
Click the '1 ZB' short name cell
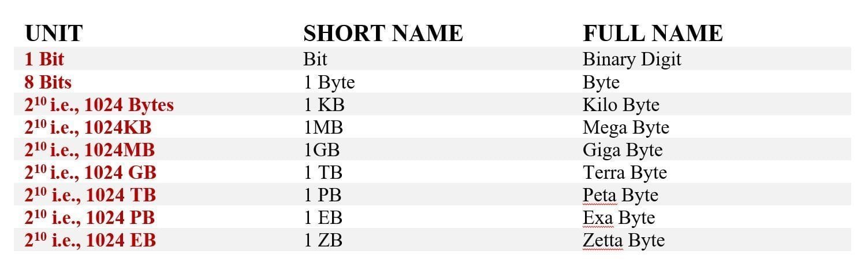[323, 240]
